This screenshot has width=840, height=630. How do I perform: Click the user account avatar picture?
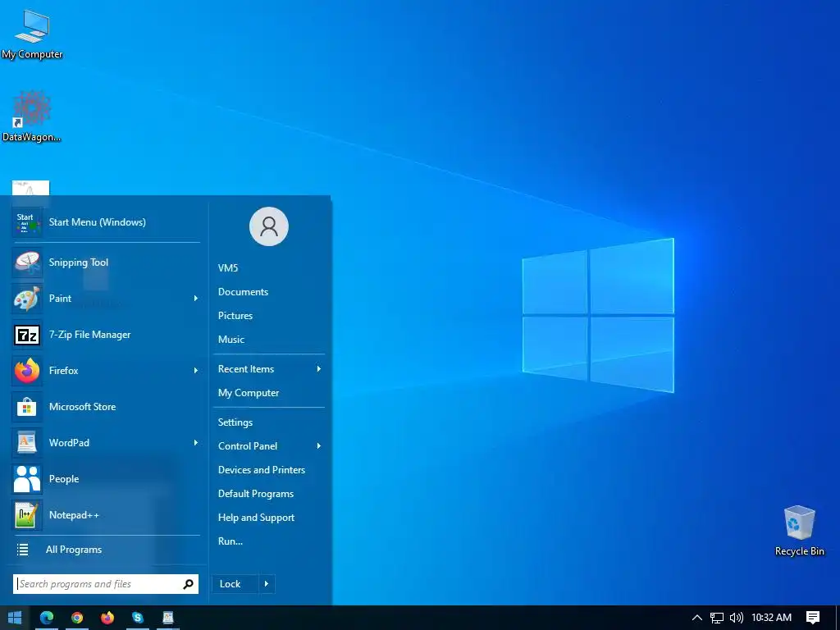269,226
